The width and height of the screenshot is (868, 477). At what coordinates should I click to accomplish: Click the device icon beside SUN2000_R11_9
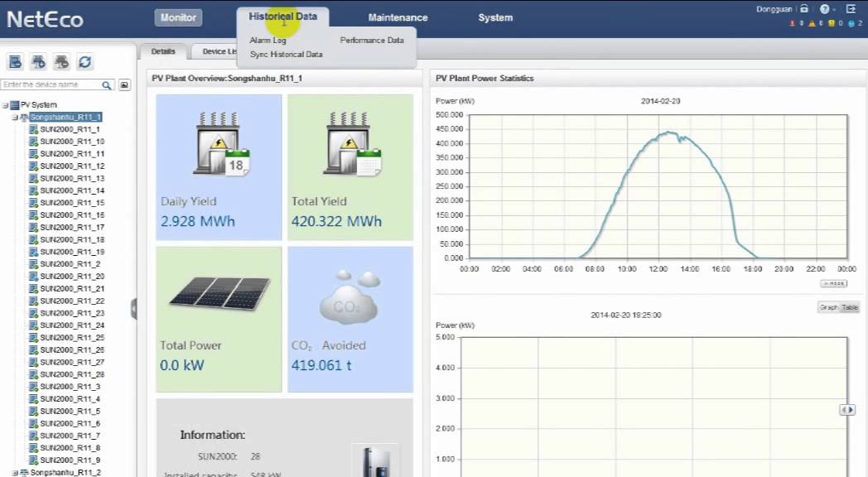(x=33, y=460)
